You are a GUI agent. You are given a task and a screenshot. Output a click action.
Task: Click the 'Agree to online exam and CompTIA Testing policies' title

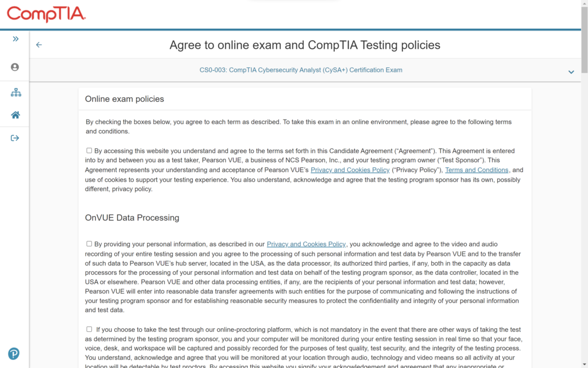[305, 45]
